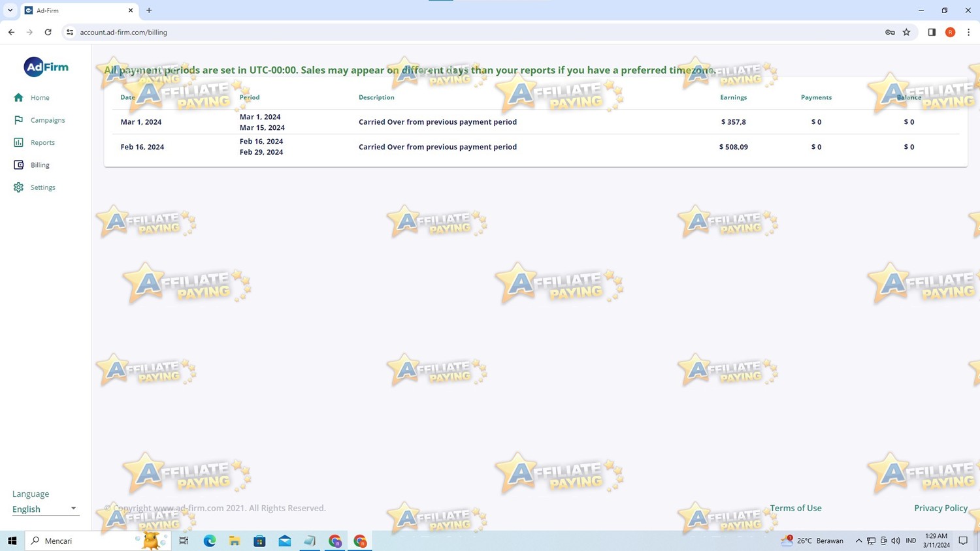Screen dimensions: 980x551
Task: Click the $ 357,8 earnings value
Action: pos(734,122)
